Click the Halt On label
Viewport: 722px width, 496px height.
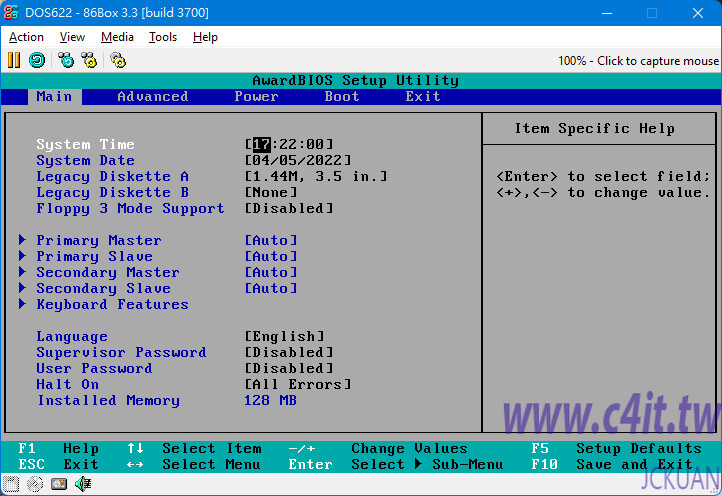(68, 384)
